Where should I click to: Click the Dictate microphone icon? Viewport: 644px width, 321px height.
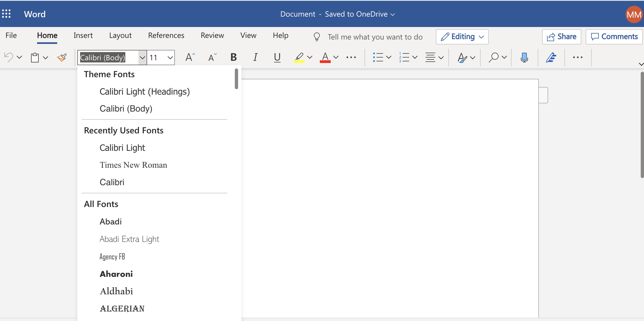(524, 57)
